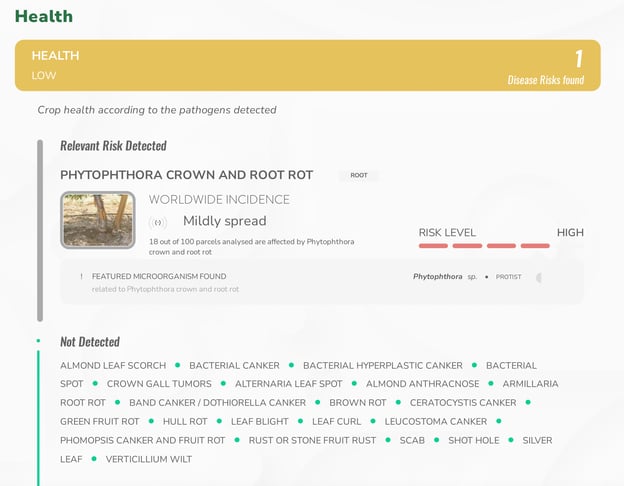Click the WORLDWIDE INCIDENCE label
Screen dimensions: 624x486
point(219,199)
